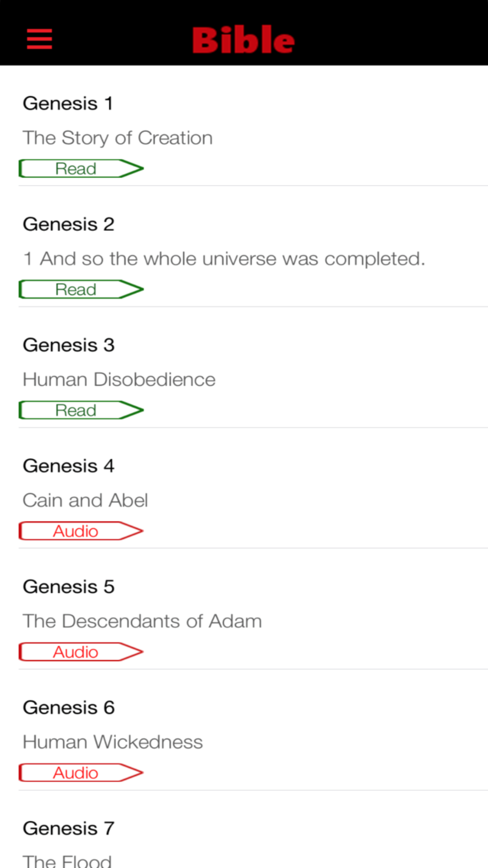Select the Genesis 7 chapter heading
The image size is (488, 868).
(69, 828)
